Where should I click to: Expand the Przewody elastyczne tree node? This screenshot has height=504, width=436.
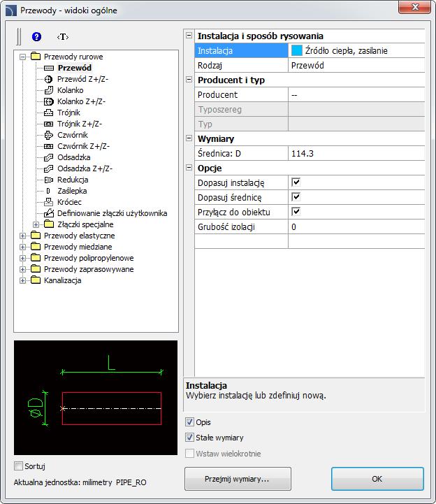coord(22,236)
